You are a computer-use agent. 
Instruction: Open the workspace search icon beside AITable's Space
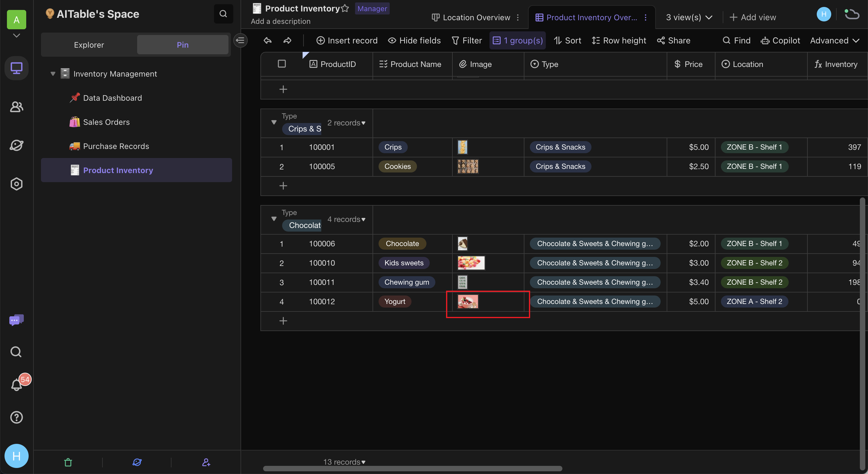[x=223, y=14]
